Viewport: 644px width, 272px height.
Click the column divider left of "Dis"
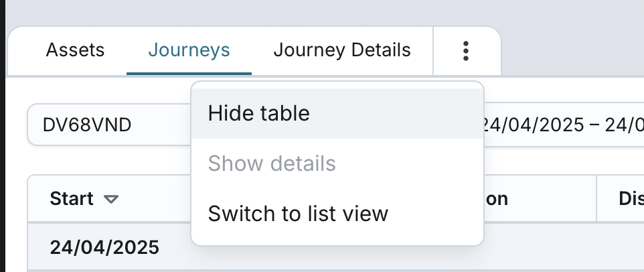tap(596, 199)
